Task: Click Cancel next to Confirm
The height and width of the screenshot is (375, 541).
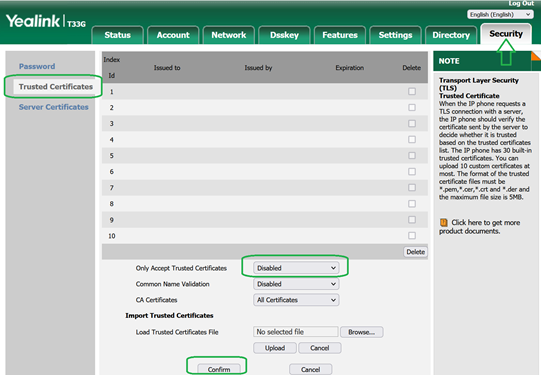Action: (311, 369)
